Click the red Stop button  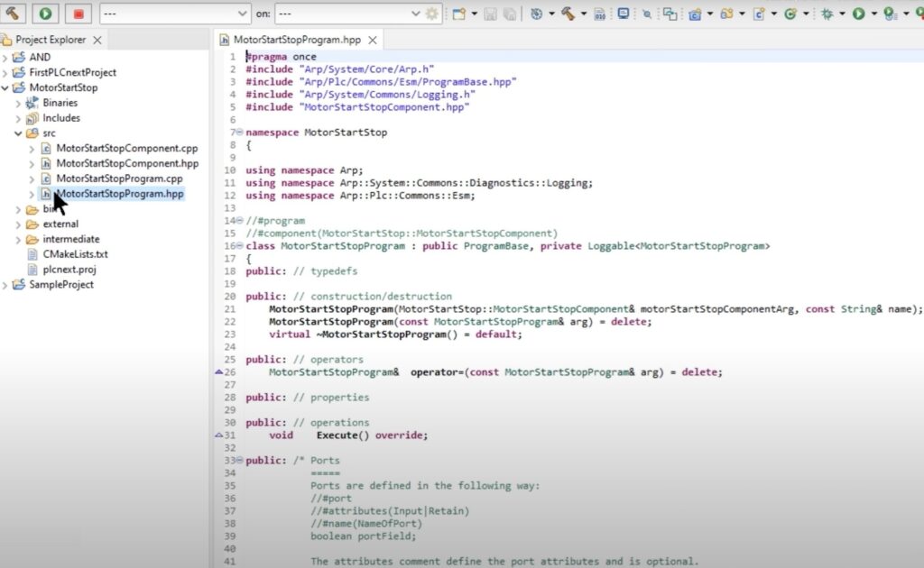tap(78, 14)
